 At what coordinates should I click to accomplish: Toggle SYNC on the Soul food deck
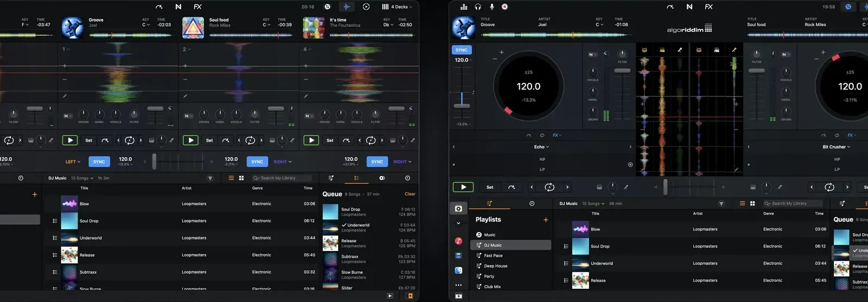coord(257,162)
